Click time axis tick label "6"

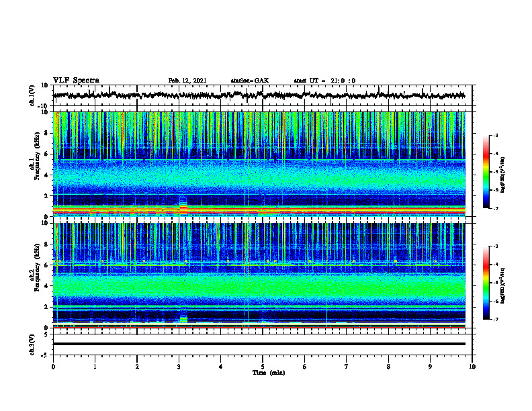pyautogui.click(x=305, y=367)
